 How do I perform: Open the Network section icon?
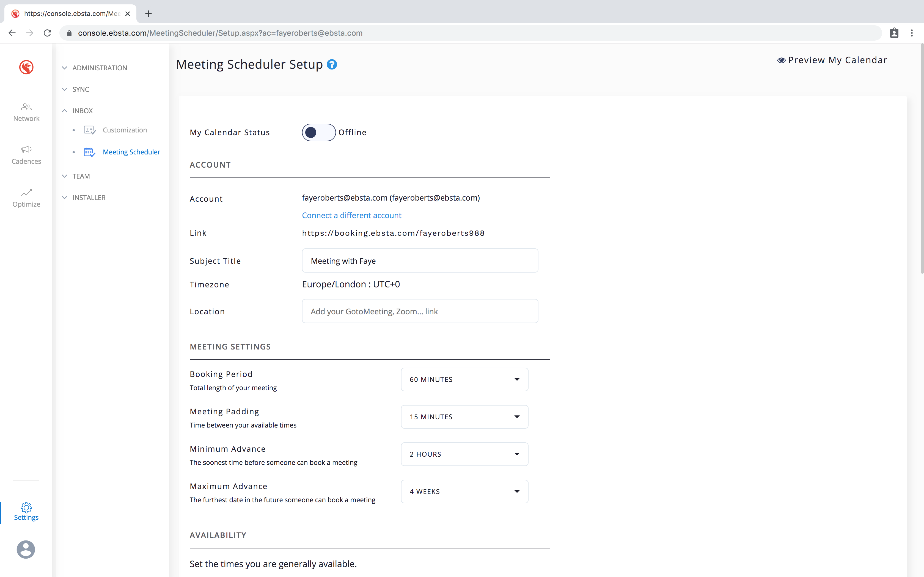click(26, 107)
